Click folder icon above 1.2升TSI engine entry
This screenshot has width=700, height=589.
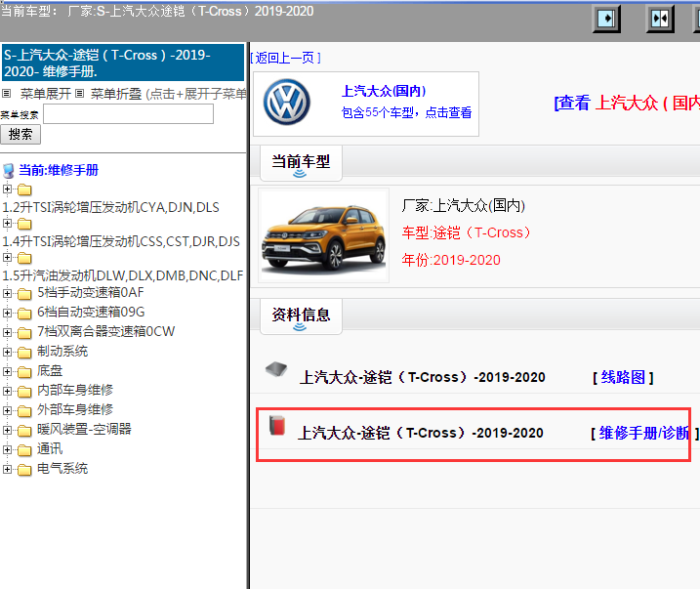click(24, 189)
